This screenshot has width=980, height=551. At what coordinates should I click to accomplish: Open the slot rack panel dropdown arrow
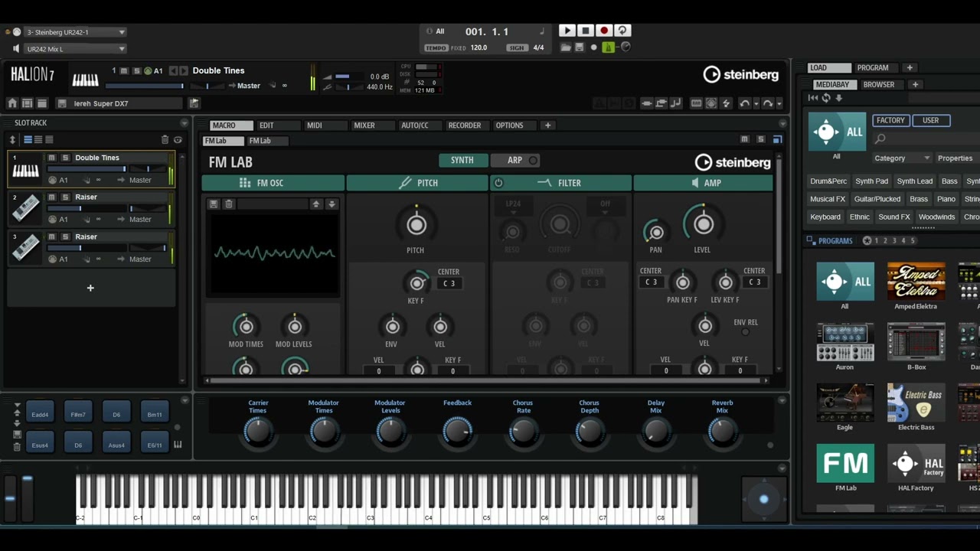(184, 123)
